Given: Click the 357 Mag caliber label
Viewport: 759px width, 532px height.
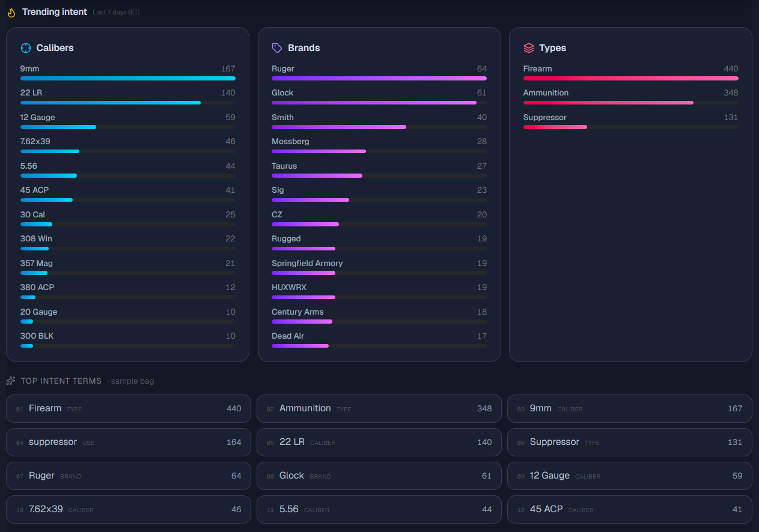Looking at the screenshot, I should 37,263.
